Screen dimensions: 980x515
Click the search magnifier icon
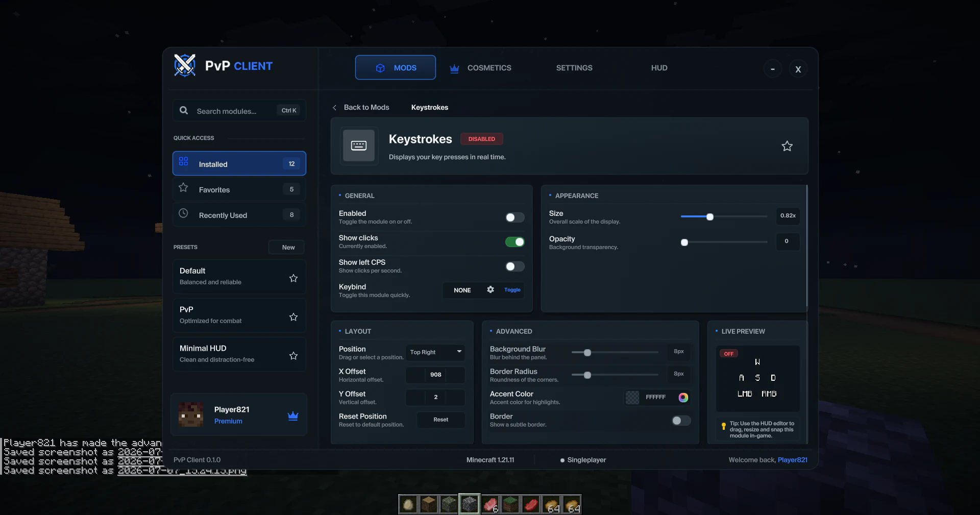(184, 110)
